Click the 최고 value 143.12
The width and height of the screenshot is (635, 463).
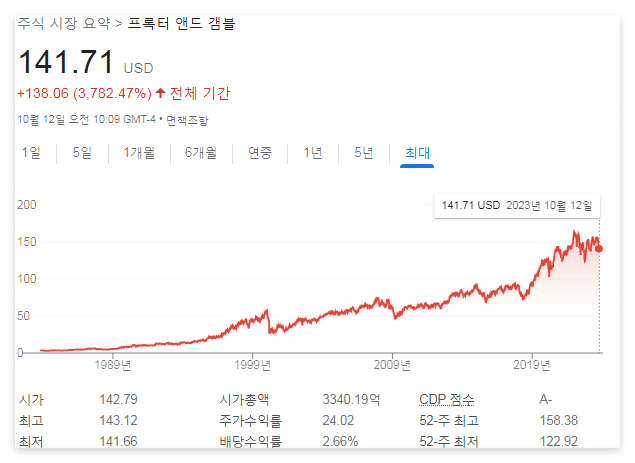click(118, 420)
